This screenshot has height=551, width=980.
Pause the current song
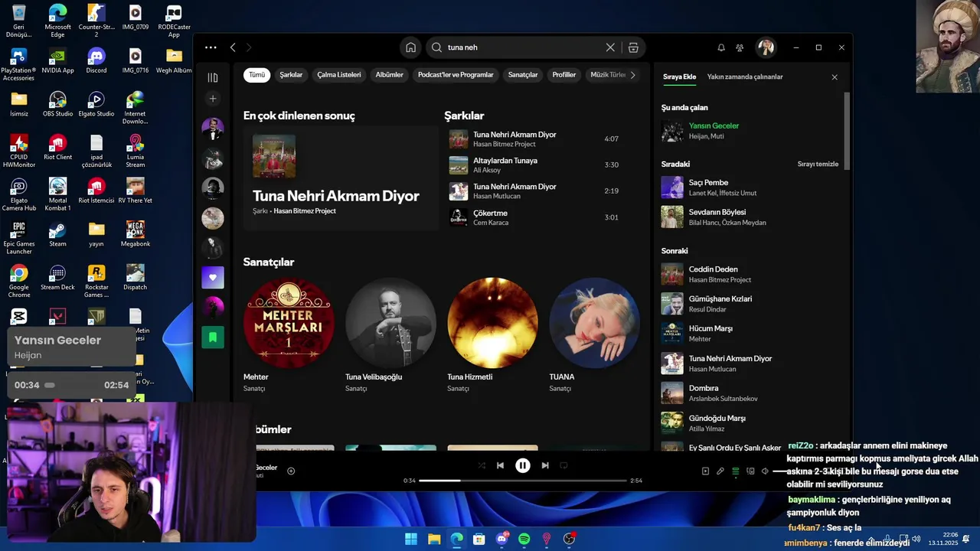[523, 465]
